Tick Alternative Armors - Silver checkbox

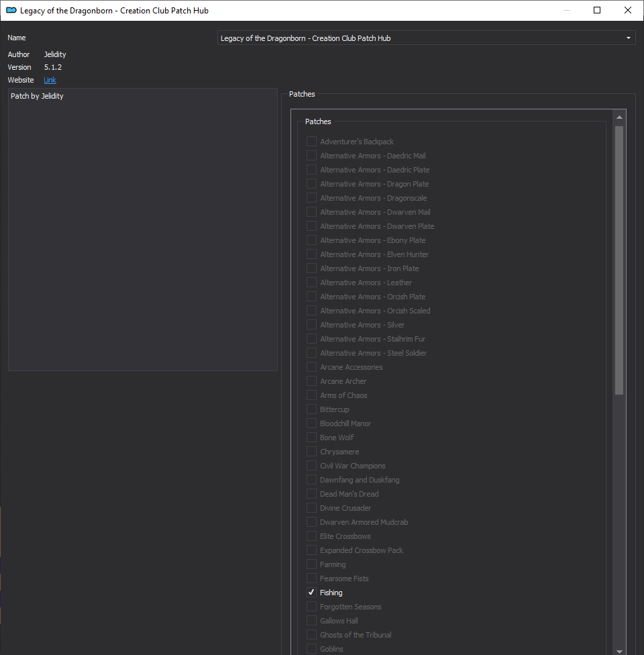311,325
